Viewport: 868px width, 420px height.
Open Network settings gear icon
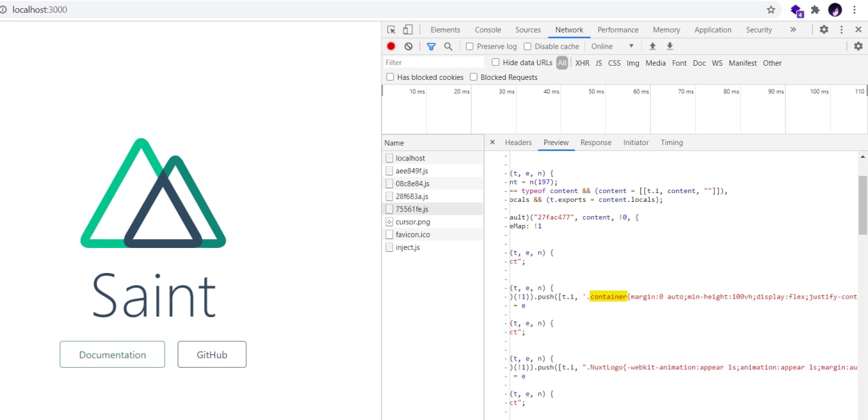pyautogui.click(x=859, y=46)
